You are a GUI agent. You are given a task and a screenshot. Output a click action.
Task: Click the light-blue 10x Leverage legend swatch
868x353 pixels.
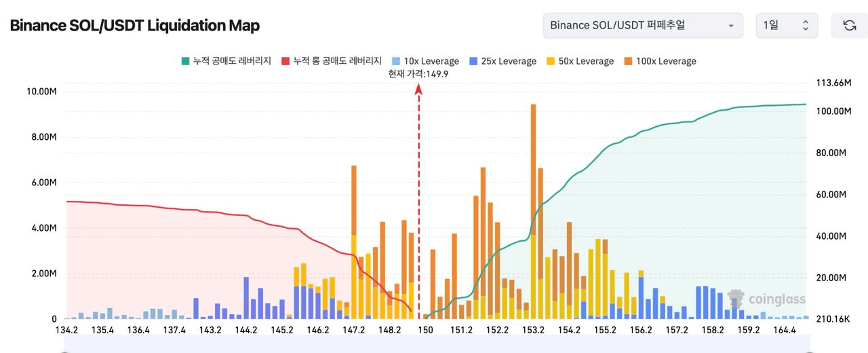[397, 61]
